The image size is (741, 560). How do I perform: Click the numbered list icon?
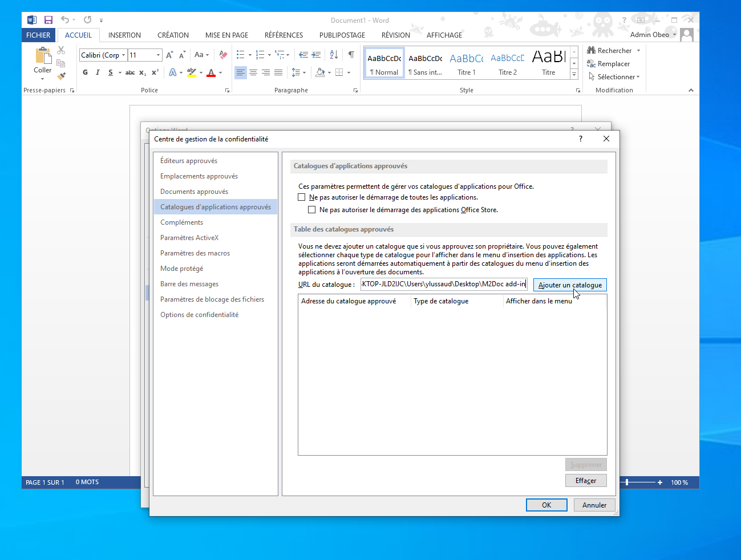pos(260,55)
